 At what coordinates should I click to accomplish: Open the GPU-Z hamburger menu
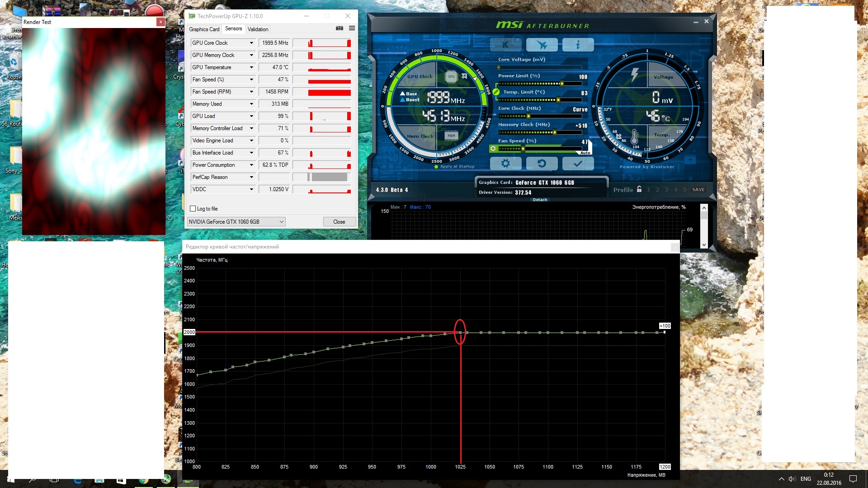(x=352, y=28)
